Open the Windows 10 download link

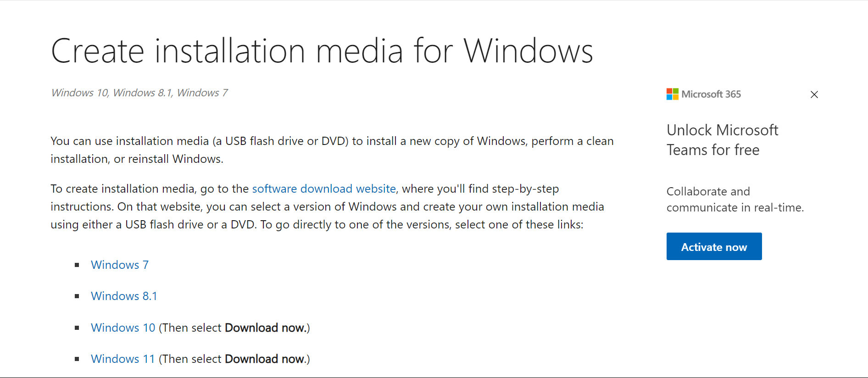(122, 328)
